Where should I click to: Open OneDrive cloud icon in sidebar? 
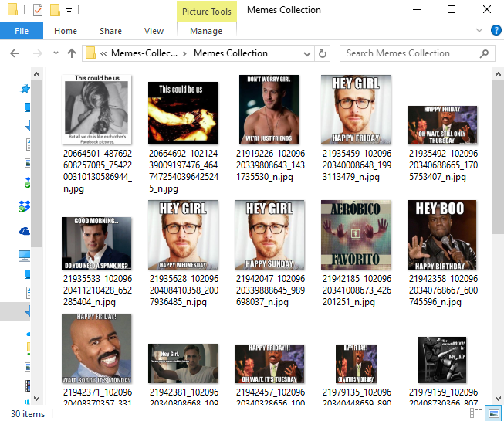[25, 231]
